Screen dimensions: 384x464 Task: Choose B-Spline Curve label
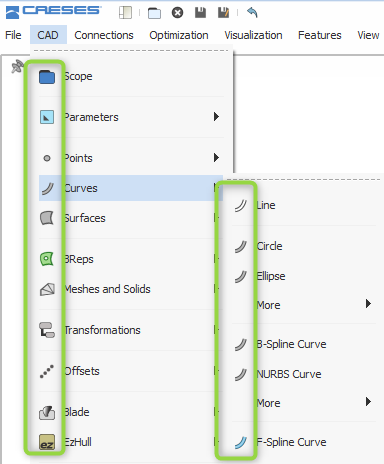[291, 344]
